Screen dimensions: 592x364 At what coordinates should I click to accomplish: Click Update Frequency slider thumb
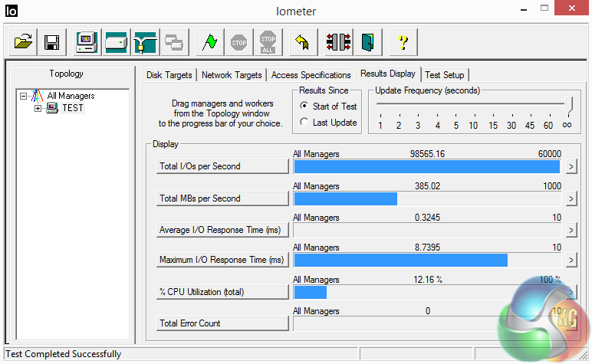[x=568, y=104]
